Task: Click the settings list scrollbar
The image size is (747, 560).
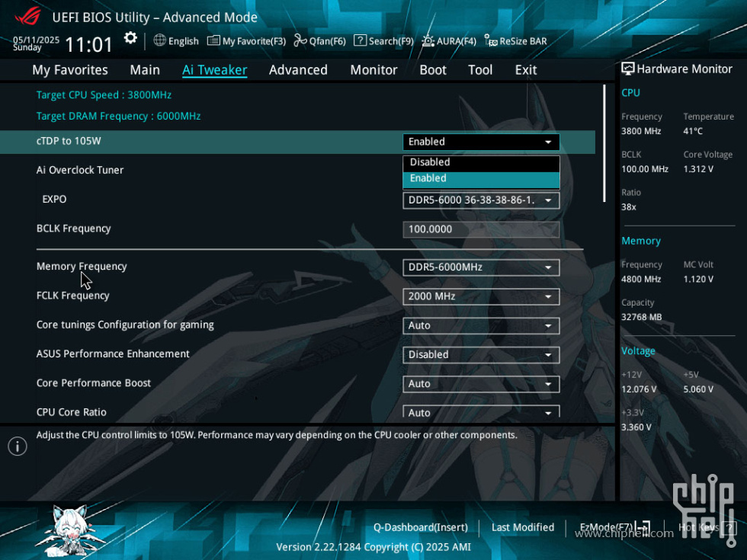Action: 604,143
